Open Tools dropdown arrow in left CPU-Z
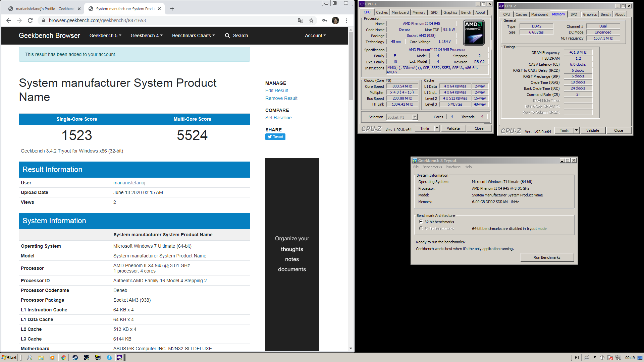 437,128
